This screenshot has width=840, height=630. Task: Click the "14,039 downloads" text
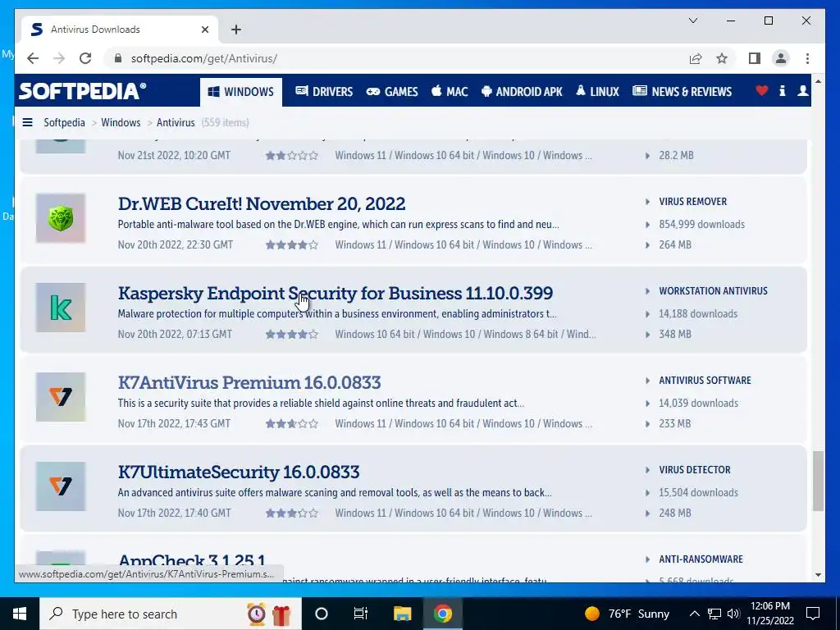coord(699,404)
